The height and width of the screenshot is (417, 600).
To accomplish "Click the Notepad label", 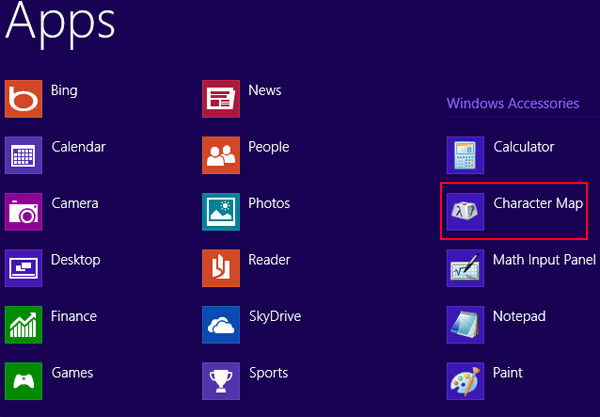I will click(519, 317).
